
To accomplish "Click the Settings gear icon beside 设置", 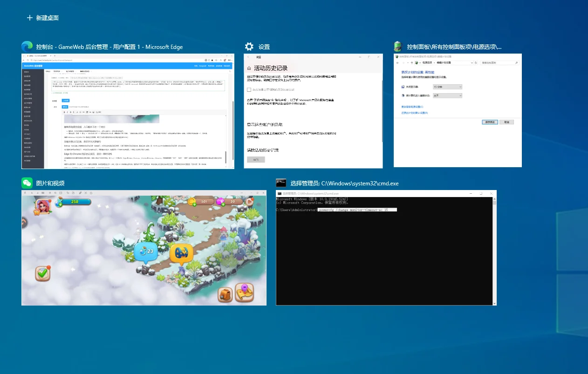I will tap(249, 47).
